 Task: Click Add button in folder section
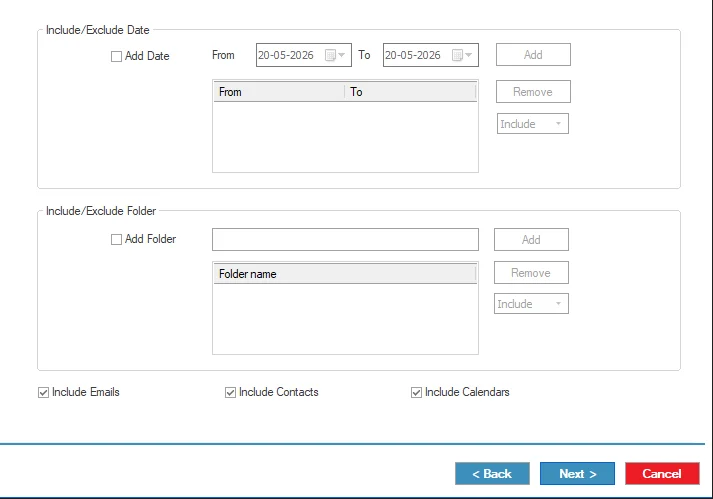tap(531, 240)
